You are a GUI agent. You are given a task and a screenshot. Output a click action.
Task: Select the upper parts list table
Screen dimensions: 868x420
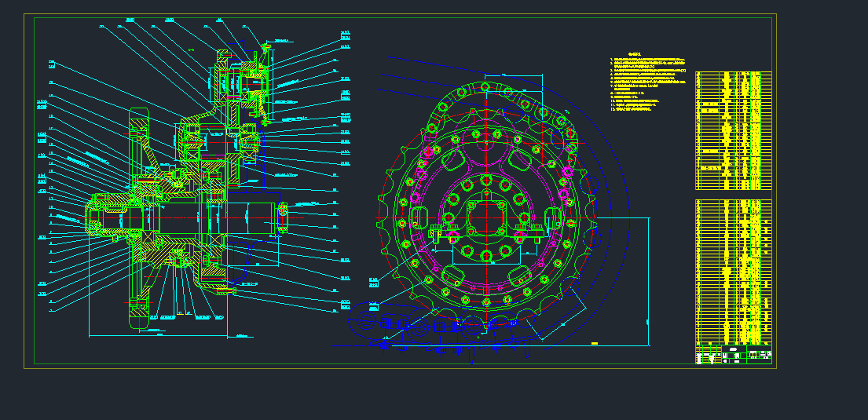733,130
